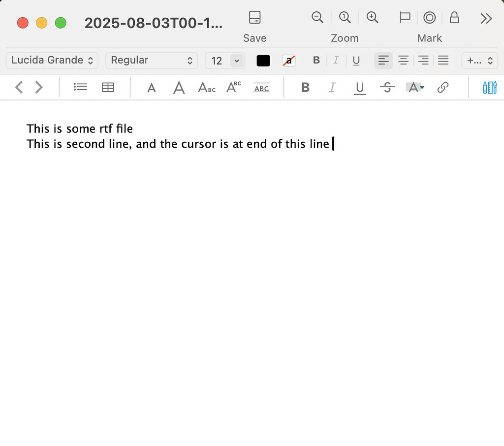Screen dimensions: 504x446
Task: Add a flag mark to the document
Action: click(x=405, y=18)
